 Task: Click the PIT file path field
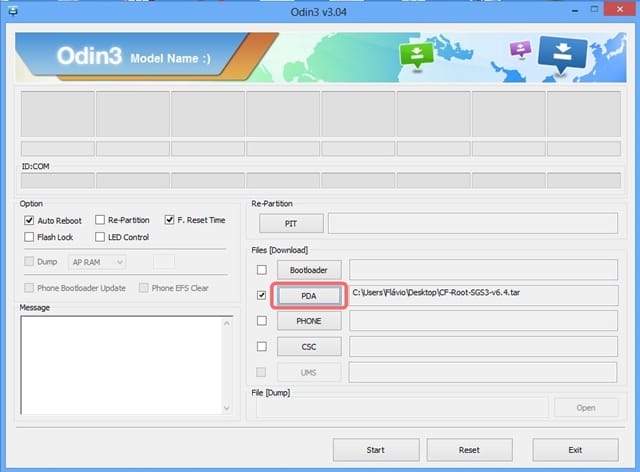[473, 223]
